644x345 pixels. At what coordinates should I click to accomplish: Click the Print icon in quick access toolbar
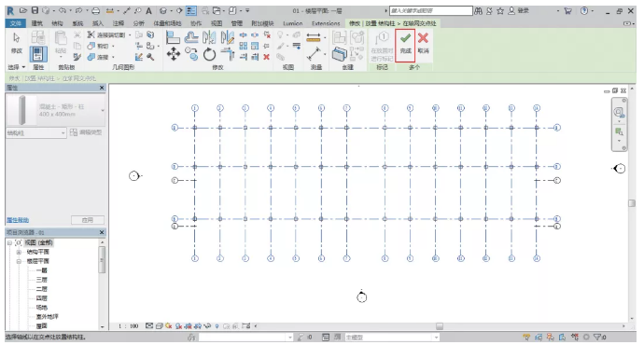coord(95,11)
